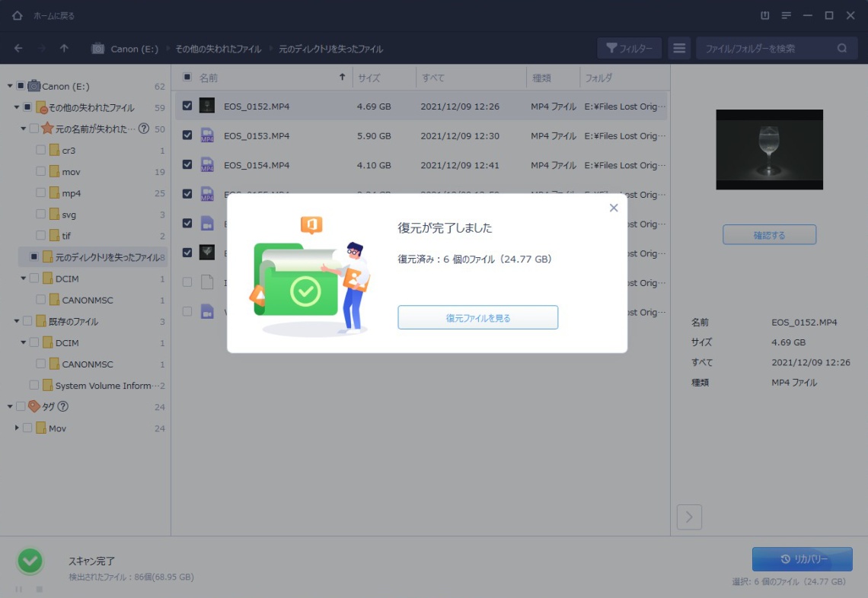
Task: Sort by the 名前 column header
Action: point(209,78)
